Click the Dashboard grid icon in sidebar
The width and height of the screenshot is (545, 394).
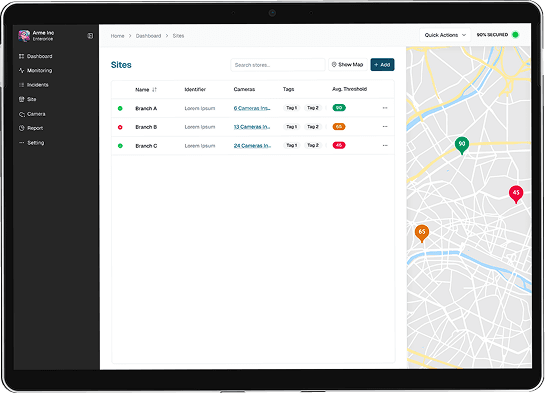(x=22, y=56)
